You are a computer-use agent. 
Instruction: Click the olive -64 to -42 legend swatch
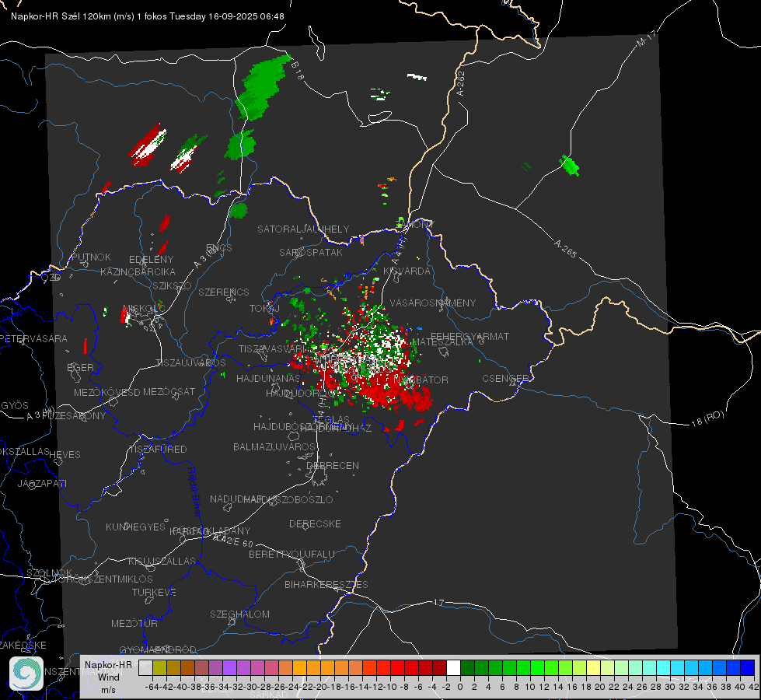pyautogui.click(x=159, y=667)
